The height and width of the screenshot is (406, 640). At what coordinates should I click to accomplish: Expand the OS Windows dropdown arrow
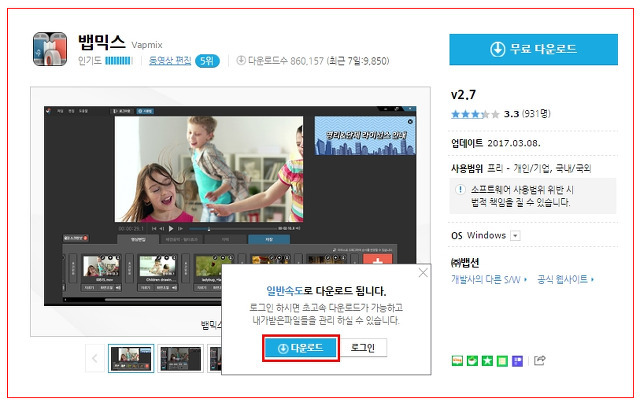coord(516,236)
